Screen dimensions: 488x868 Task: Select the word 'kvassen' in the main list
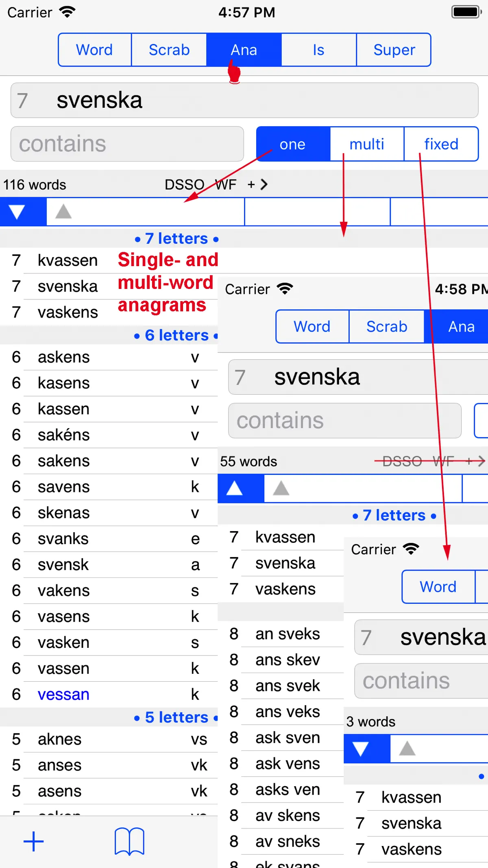pos(68,260)
